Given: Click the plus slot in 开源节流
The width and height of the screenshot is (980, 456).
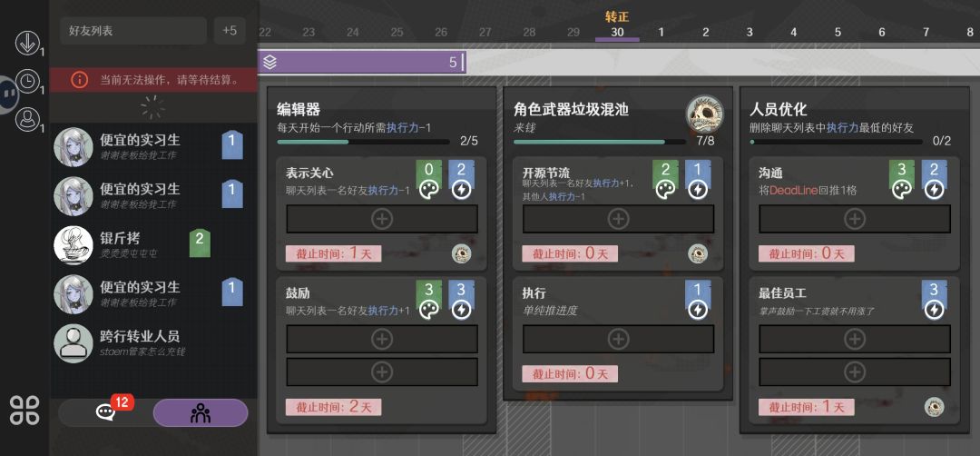Looking at the screenshot, I should 618,219.
